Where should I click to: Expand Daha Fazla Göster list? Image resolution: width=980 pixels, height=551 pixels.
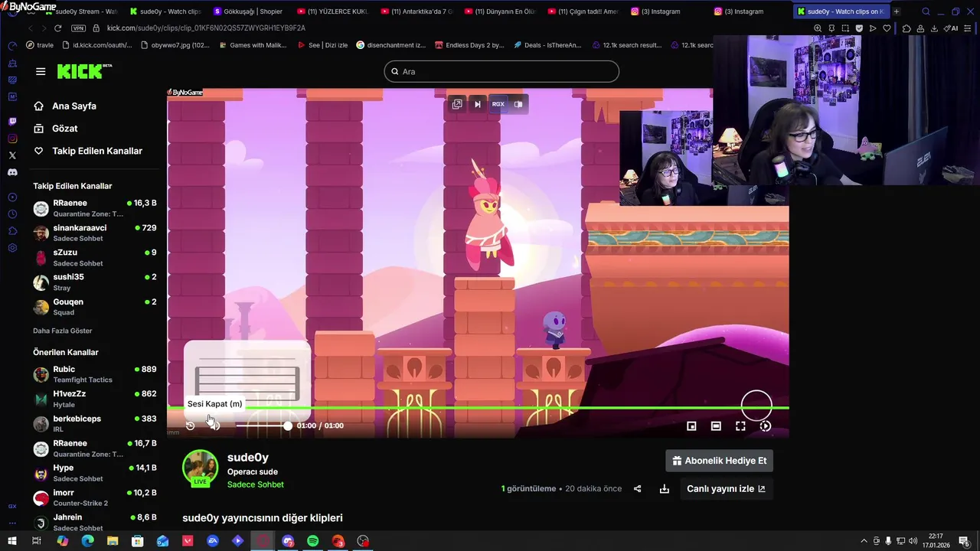63,331
